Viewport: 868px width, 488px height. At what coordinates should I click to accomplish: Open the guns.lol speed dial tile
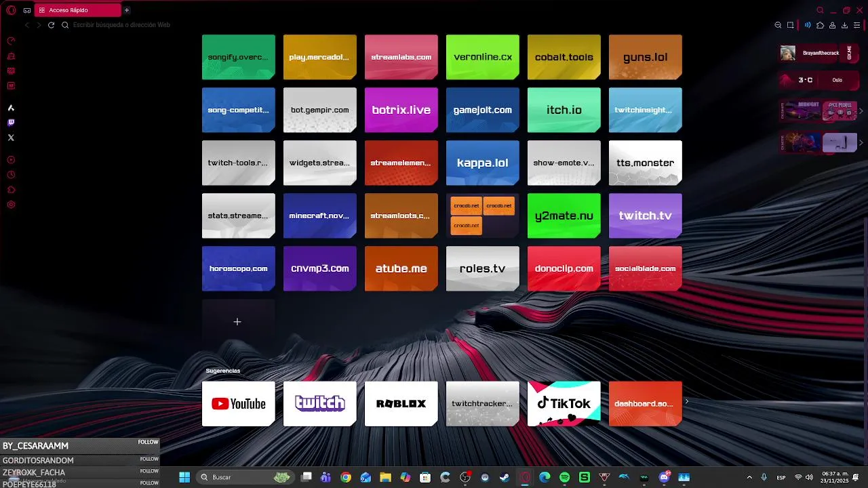[646, 57]
